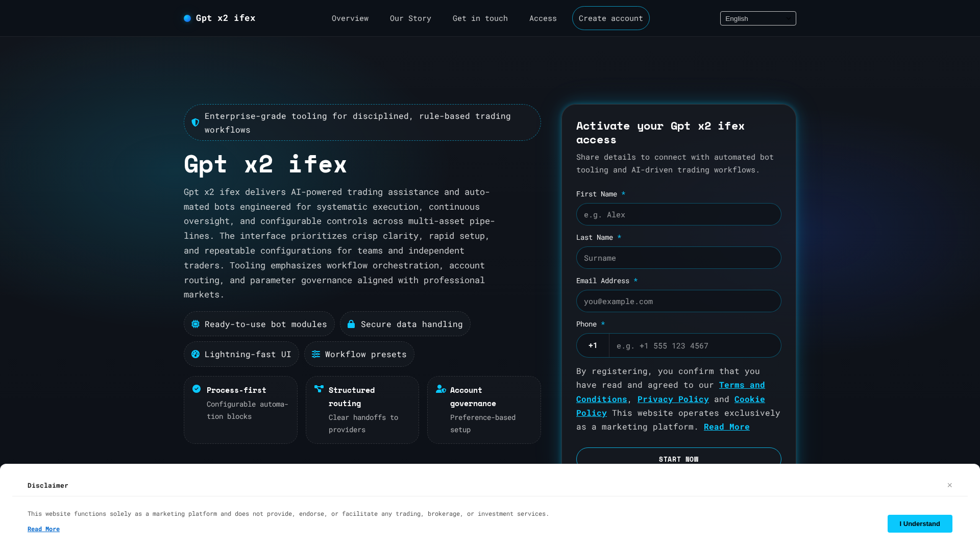Focus the Last Name Surname field

(679, 258)
